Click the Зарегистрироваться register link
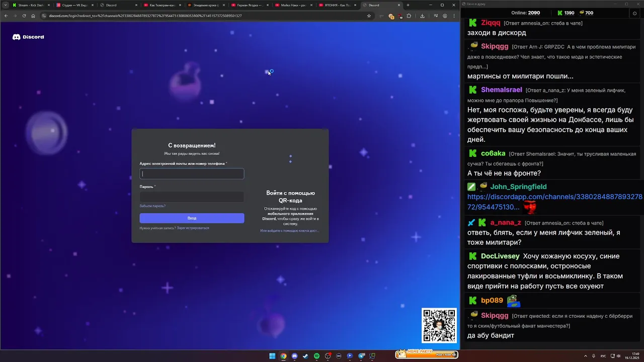The height and width of the screenshot is (362, 644). pos(193,228)
